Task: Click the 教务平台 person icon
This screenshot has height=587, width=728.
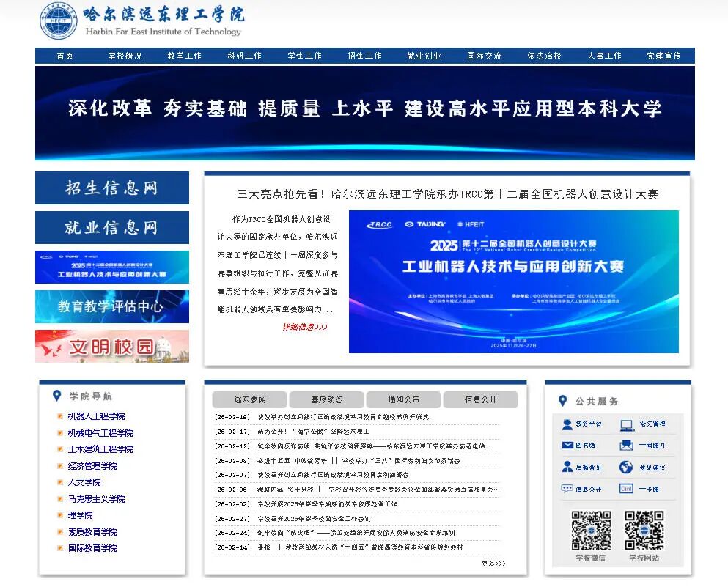Action: (x=567, y=424)
